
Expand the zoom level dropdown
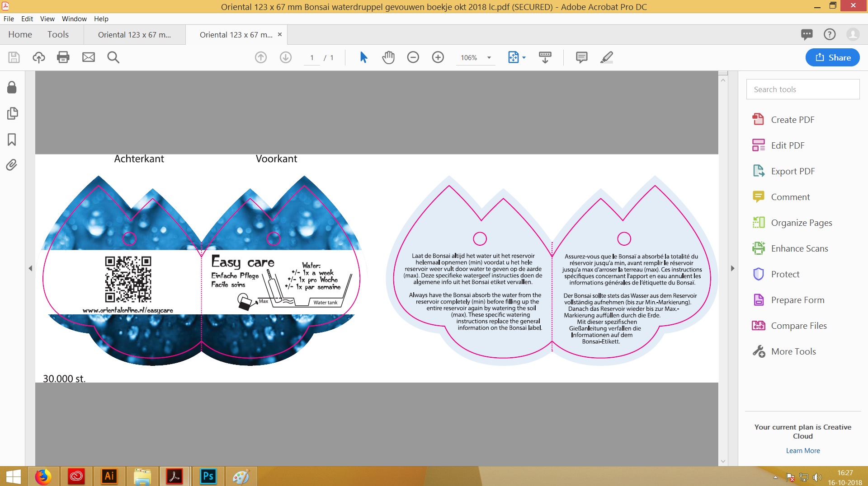(x=489, y=58)
